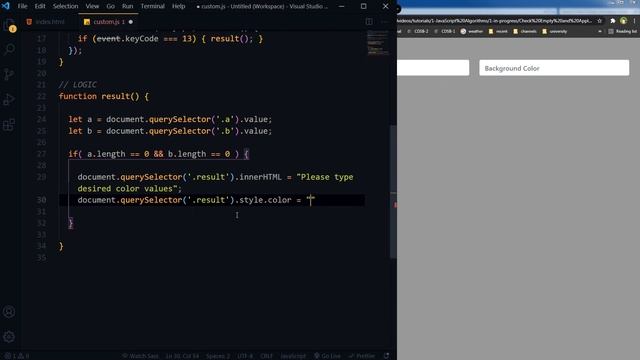Image resolution: width=640 pixels, height=360 pixels.
Task: Click the Spaces: 2 indentation setting
Action: pyautogui.click(x=218, y=356)
